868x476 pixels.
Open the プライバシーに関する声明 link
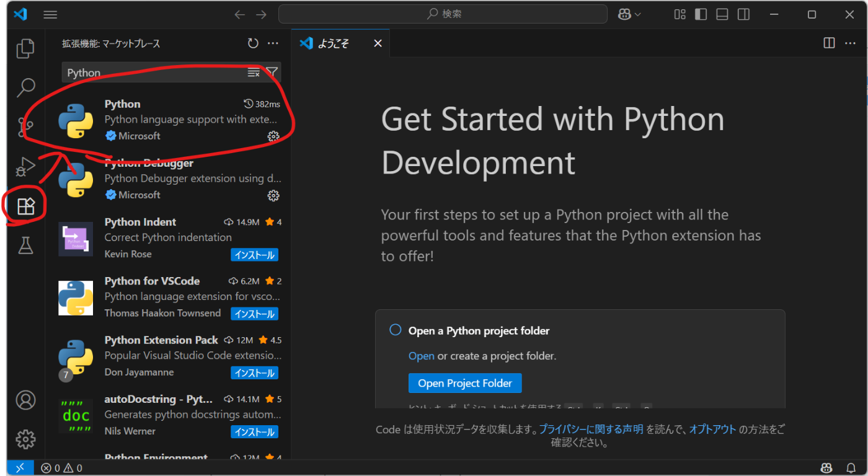pyautogui.click(x=591, y=429)
